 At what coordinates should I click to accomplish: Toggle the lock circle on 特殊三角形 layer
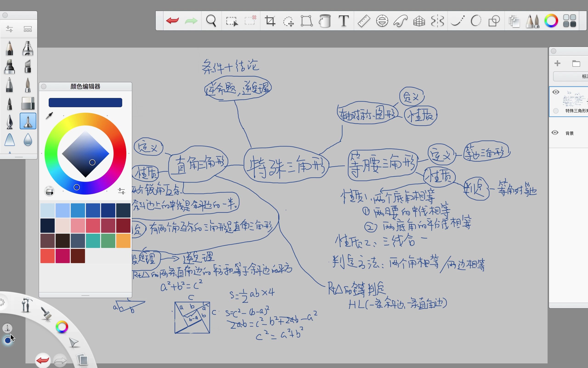556,111
